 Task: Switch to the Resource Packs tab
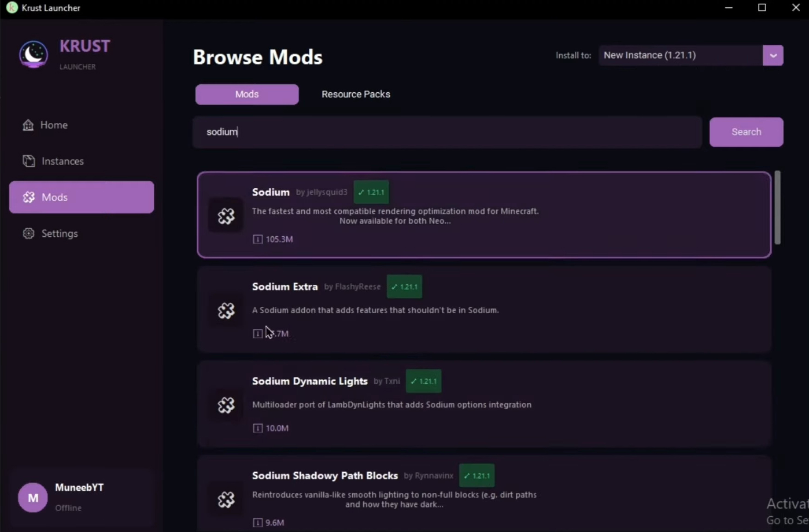356,94
